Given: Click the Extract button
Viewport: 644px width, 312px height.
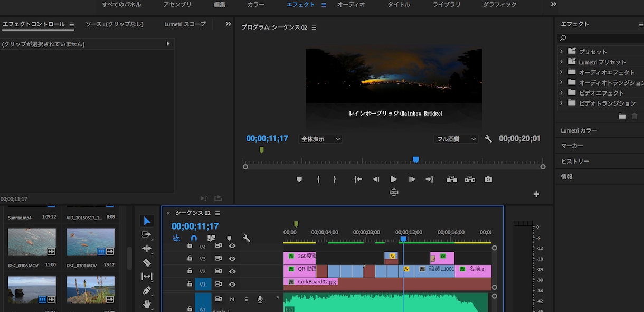Looking at the screenshot, I should (x=470, y=179).
